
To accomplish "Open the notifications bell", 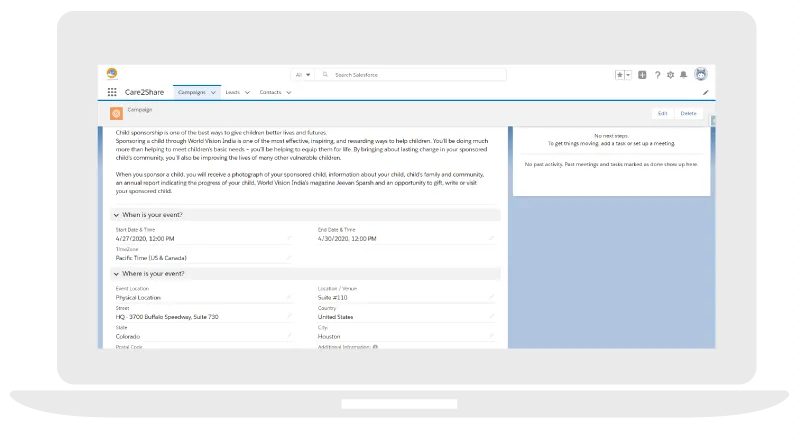I will pyautogui.click(x=684, y=75).
